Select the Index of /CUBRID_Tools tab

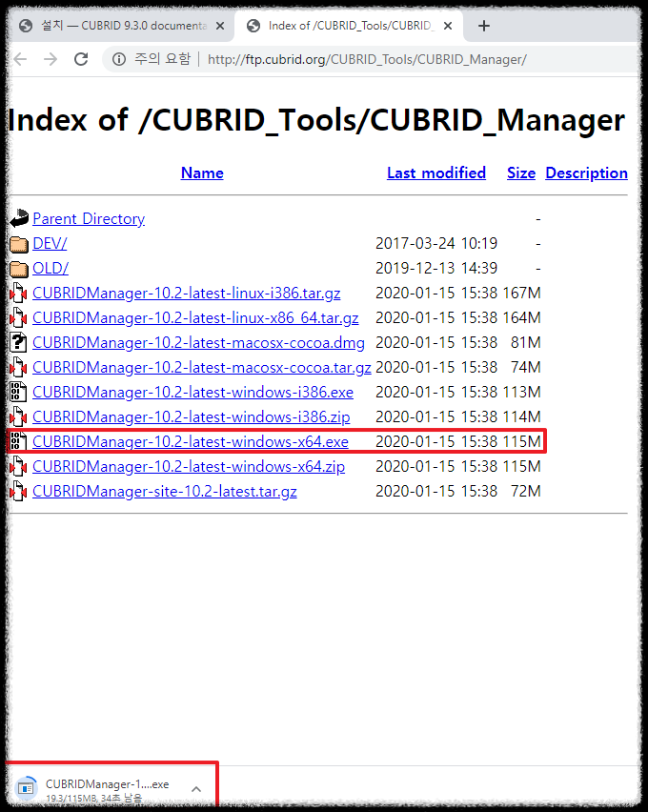tap(348, 26)
